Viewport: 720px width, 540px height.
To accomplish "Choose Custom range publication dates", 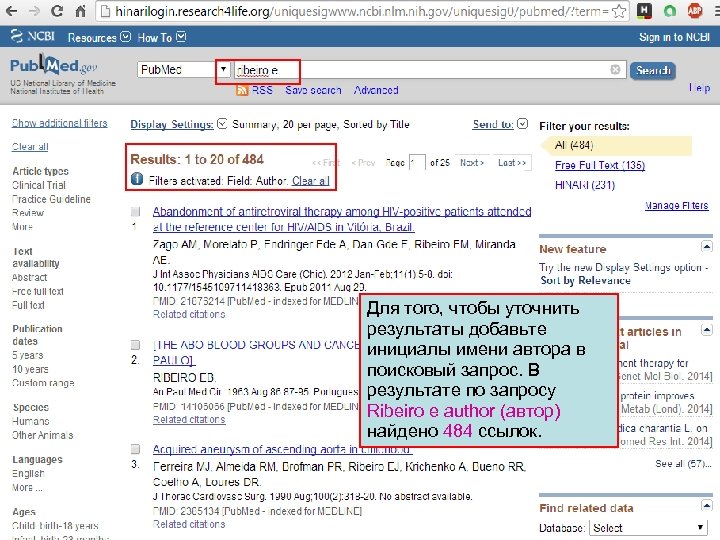I will (x=43, y=382).
